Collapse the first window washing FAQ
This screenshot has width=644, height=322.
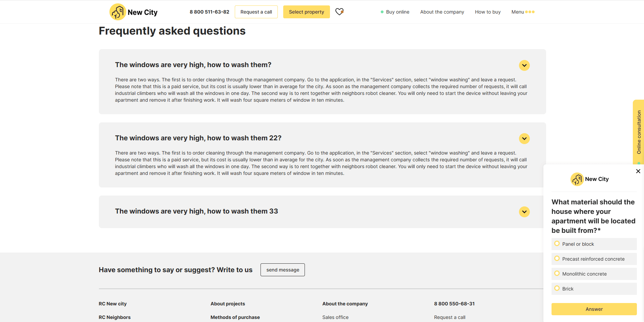pyautogui.click(x=524, y=65)
